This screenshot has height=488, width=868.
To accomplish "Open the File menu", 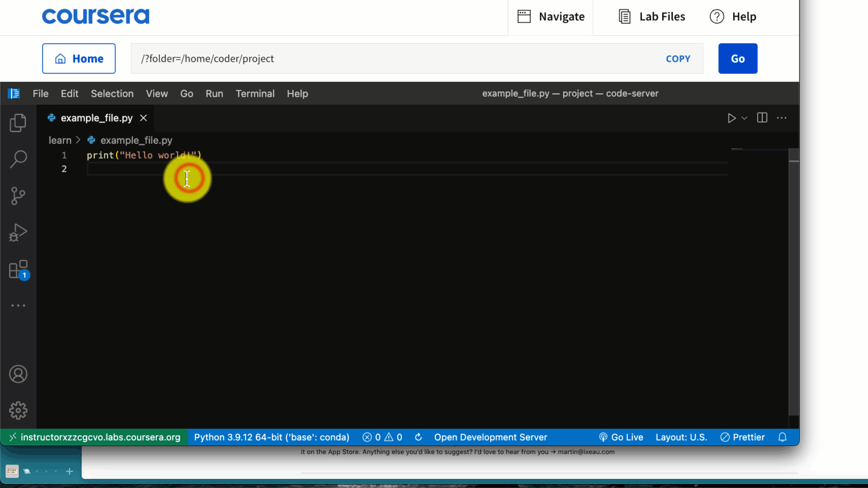I will 40,94.
